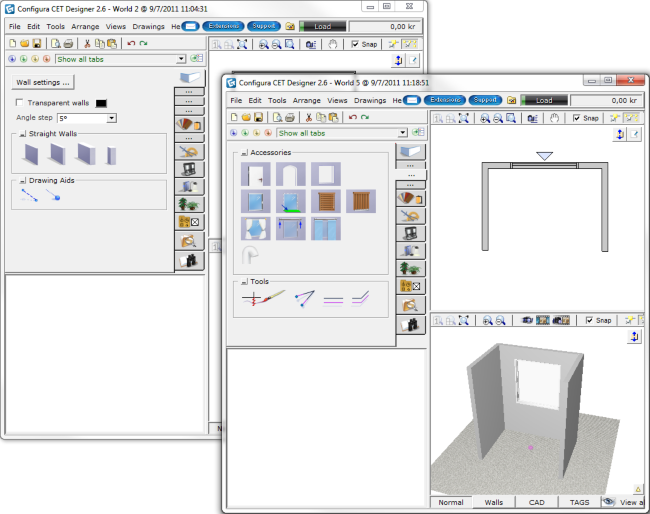
Task: Click the 0,00 kr price field in World 5
Action: 606,100
